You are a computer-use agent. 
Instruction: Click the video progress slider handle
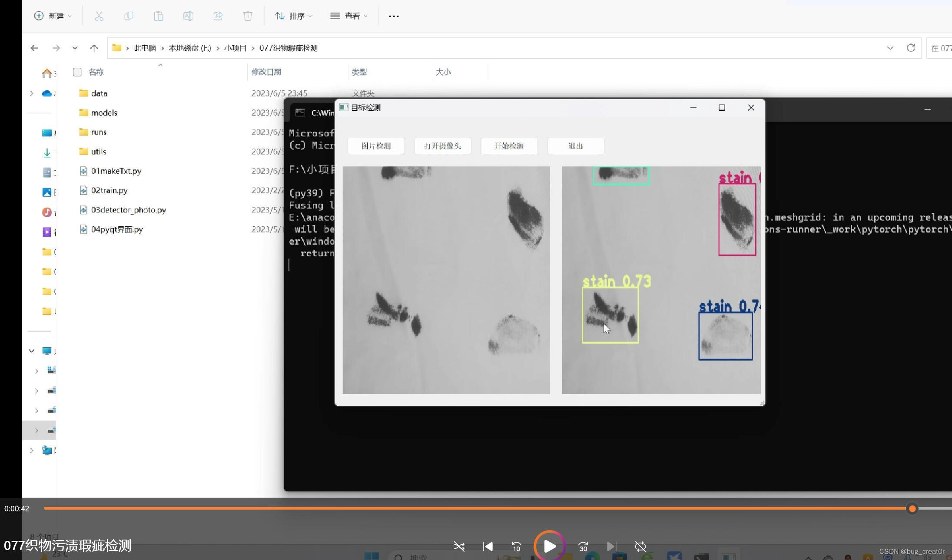912,508
